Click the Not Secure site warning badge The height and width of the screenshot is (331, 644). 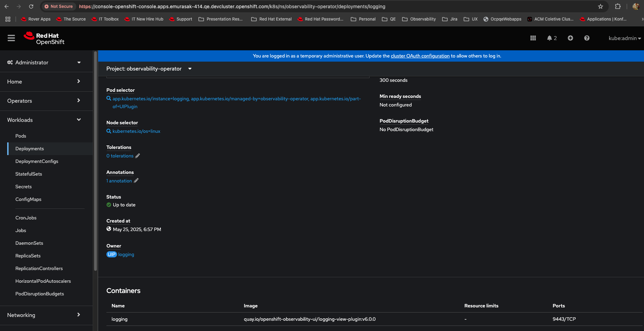click(59, 7)
